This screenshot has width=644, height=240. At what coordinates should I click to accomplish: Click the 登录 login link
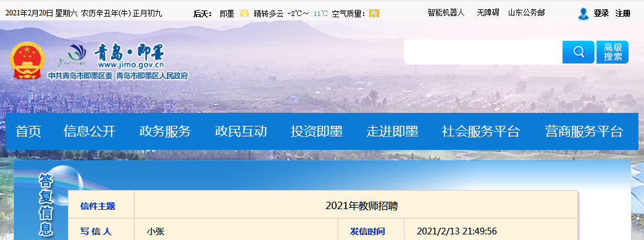(x=601, y=14)
